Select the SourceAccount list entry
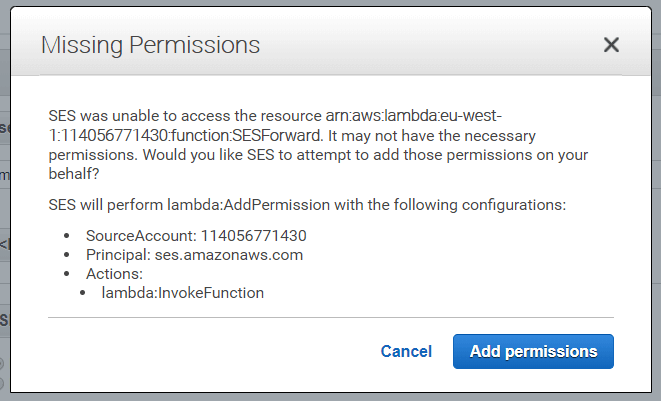Viewport: 661px width, 401px height. (196, 237)
